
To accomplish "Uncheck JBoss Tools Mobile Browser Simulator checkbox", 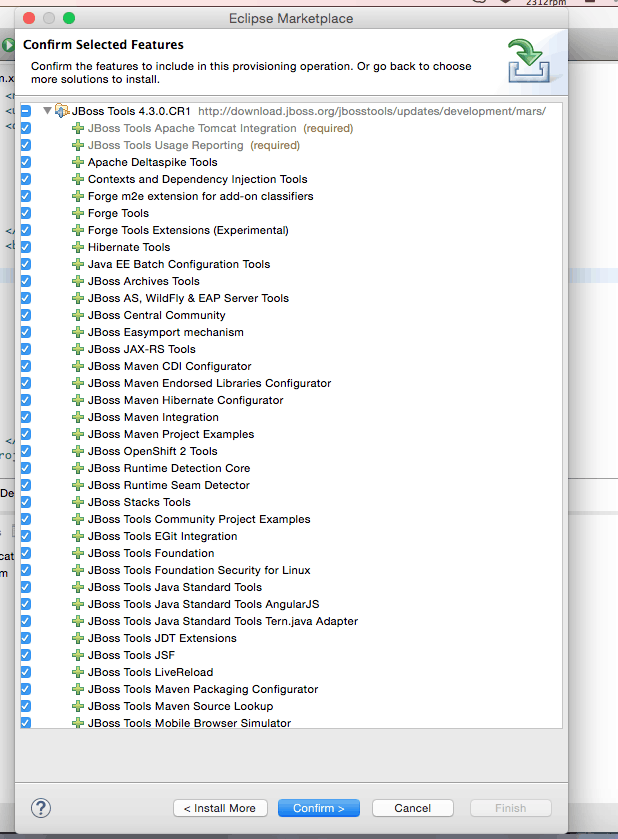I will (26, 723).
